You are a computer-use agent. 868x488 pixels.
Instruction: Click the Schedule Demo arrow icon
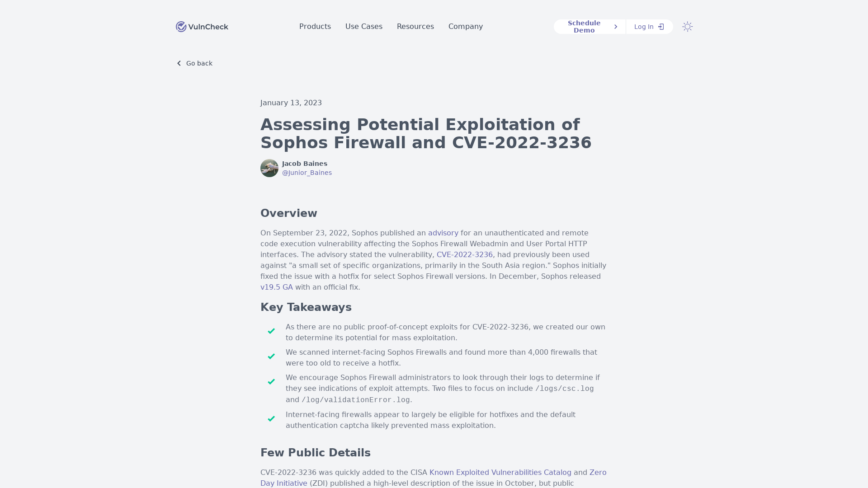click(617, 26)
